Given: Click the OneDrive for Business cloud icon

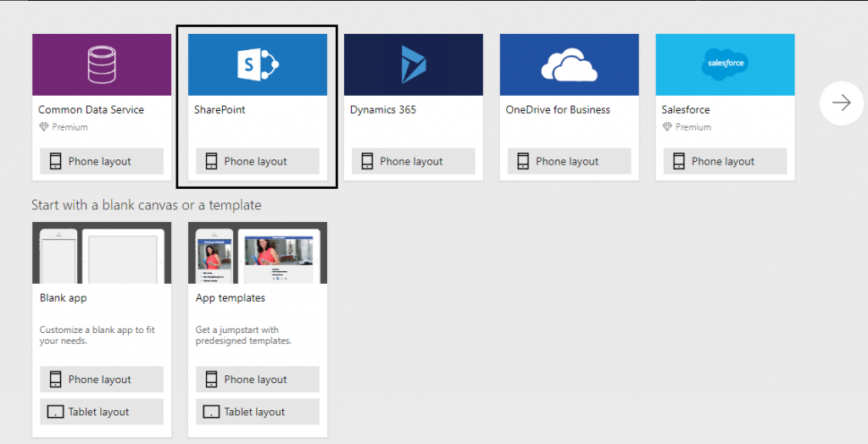Looking at the screenshot, I should point(569,64).
